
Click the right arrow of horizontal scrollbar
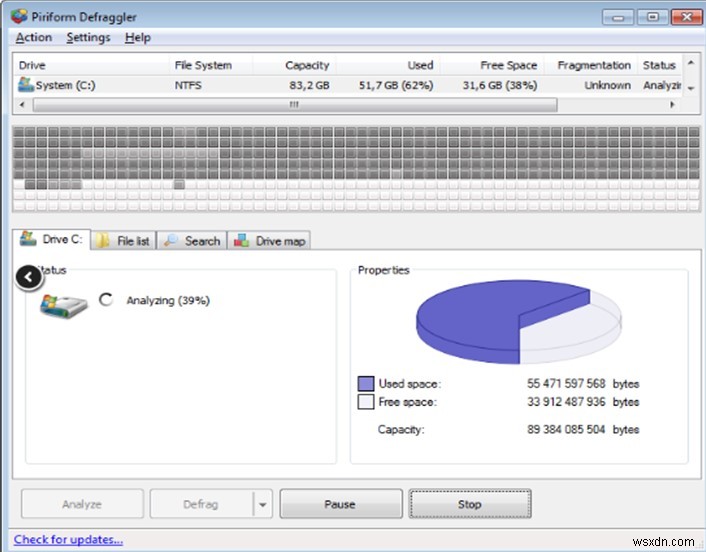pyautogui.click(x=672, y=104)
